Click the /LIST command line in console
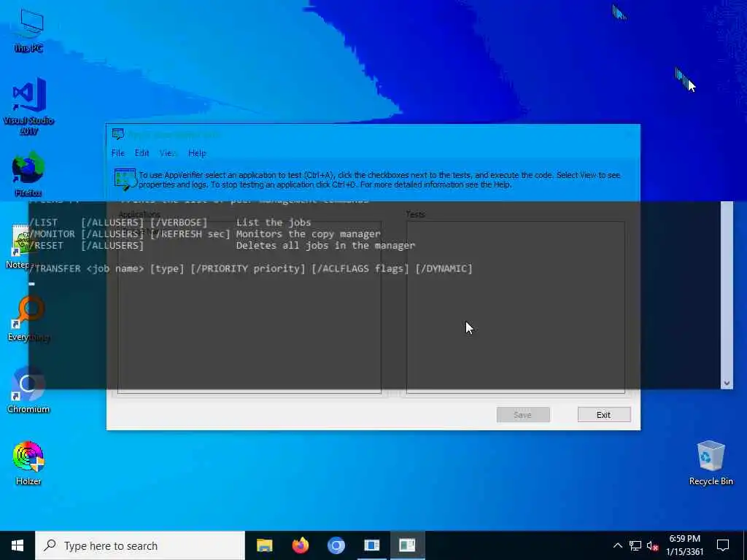 pos(170,222)
